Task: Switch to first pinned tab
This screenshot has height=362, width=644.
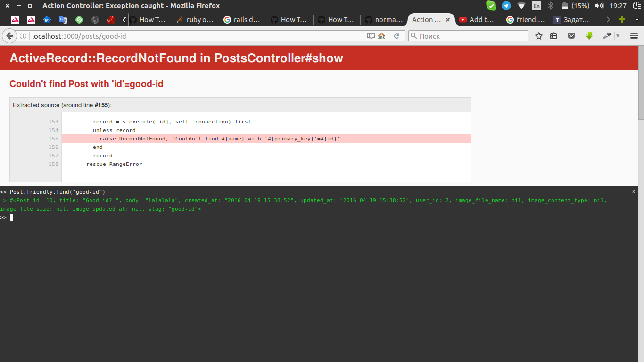Action: pyautogui.click(x=15, y=20)
